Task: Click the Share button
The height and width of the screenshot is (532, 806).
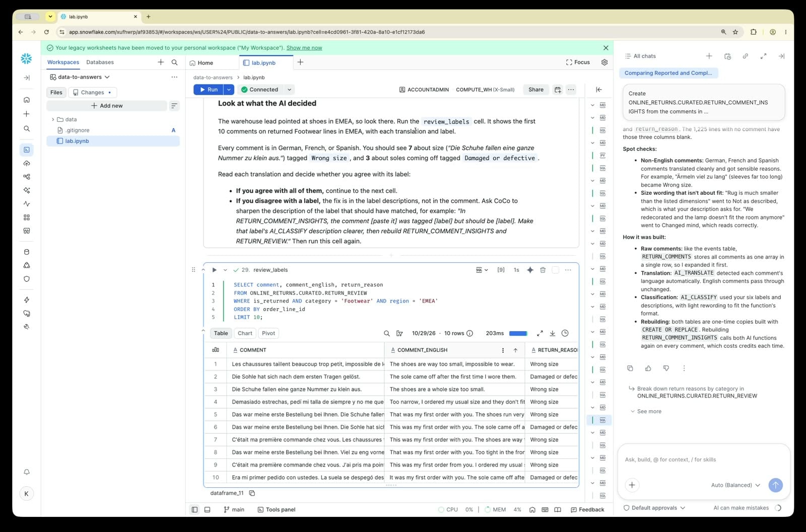Action: click(x=535, y=90)
